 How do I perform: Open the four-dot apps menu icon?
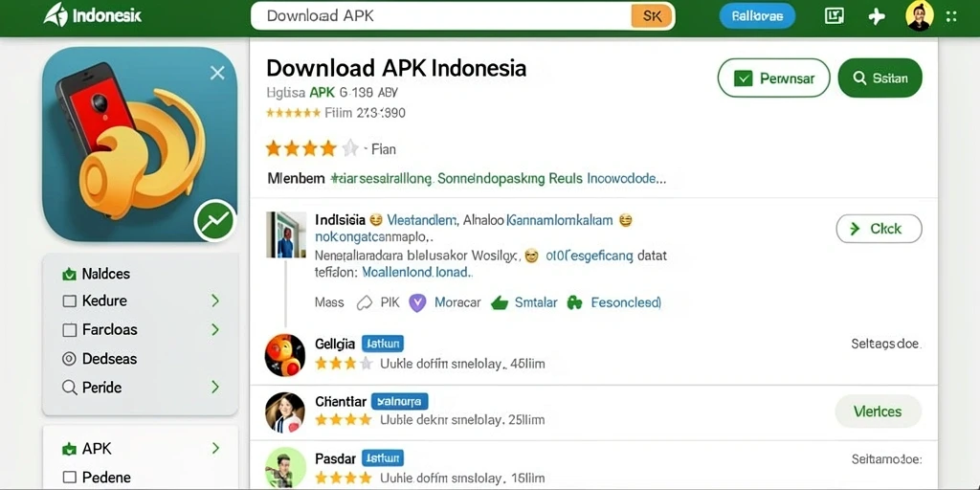click(951, 16)
